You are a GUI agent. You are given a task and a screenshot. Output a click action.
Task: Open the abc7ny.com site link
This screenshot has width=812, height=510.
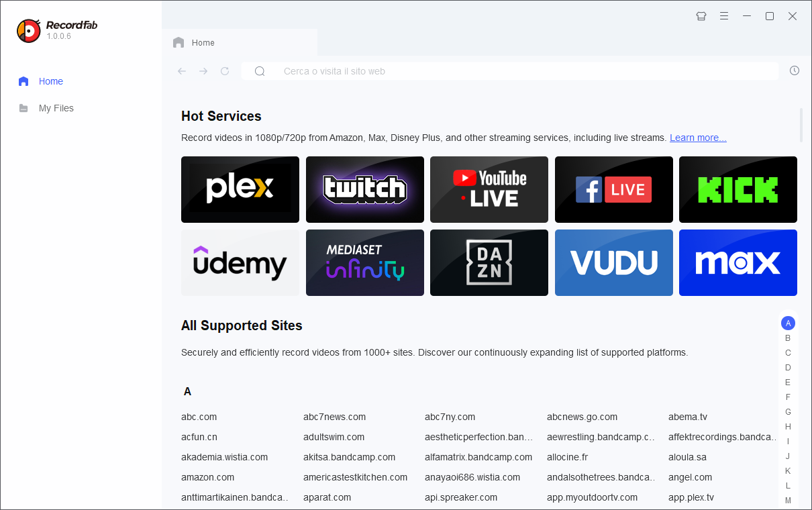pyautogui.click(x=450, y=417)
